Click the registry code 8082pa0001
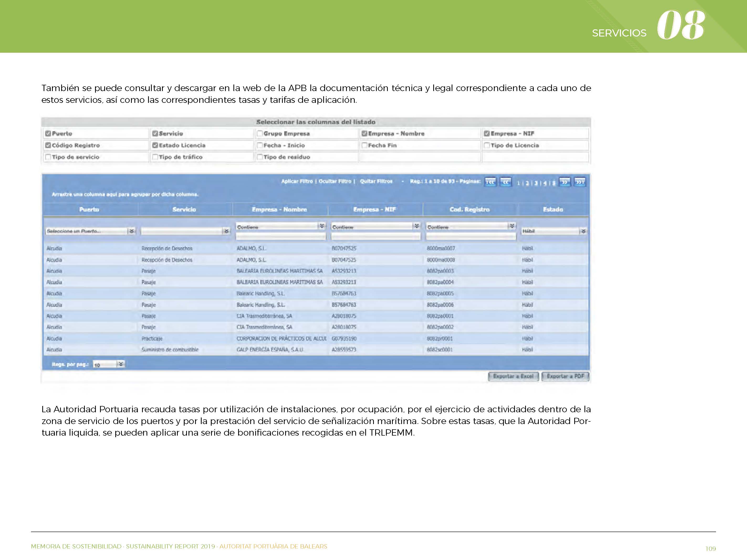Screen dimensions: 747x560 click(x=440, y=316)
